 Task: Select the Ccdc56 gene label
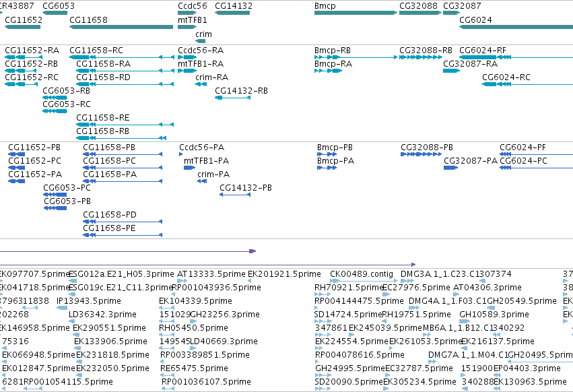[192, 6]
